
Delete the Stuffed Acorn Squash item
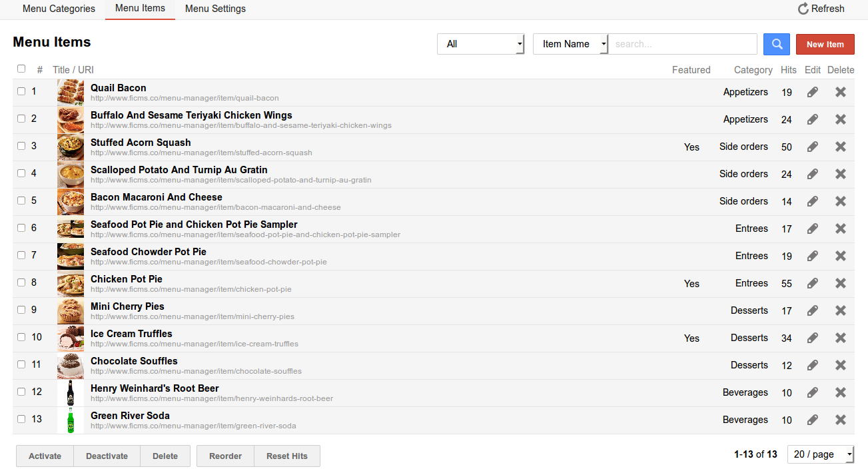pyautogui.click(x=840, y=147)
